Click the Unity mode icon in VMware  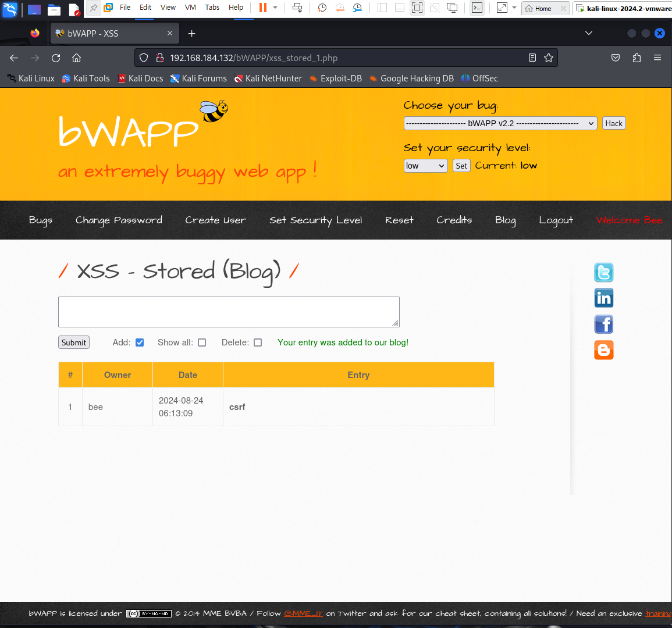(x=435, y=8)
